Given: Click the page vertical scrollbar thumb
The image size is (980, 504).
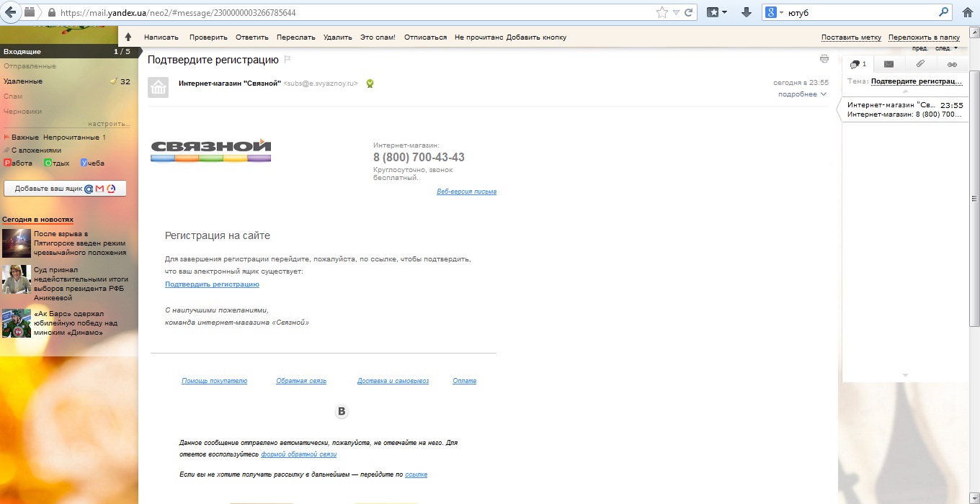Looking at the screenshot, I should pos(974,198).
